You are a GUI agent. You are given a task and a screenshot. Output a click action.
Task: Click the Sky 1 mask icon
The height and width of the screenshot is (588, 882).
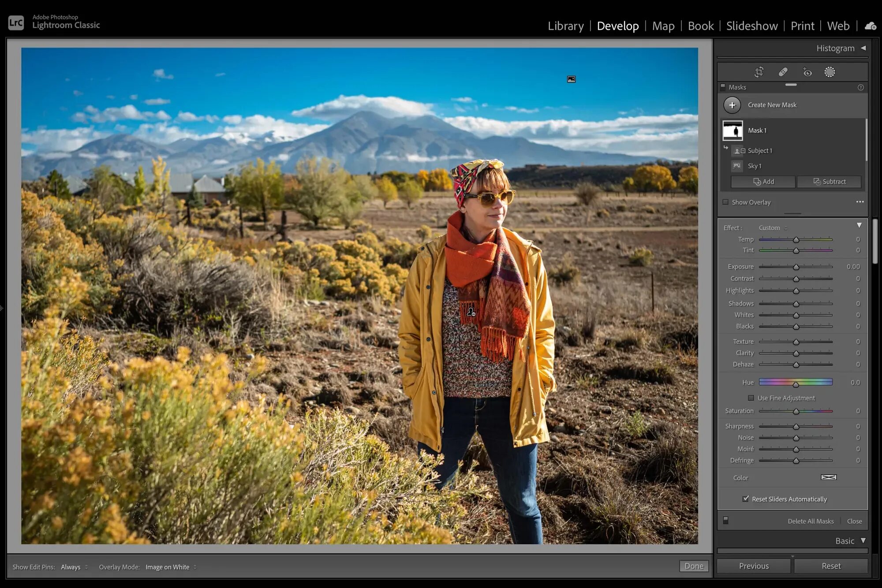point(736,166)
